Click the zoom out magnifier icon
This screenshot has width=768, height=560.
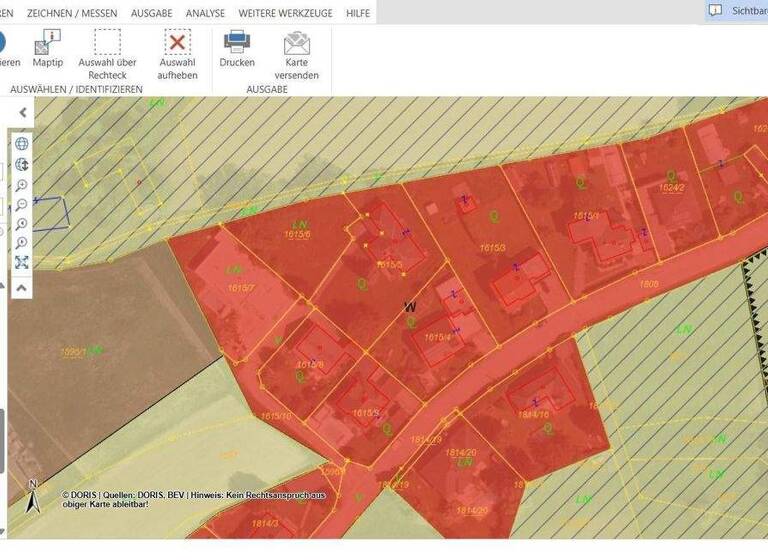(x=22, y=205)
